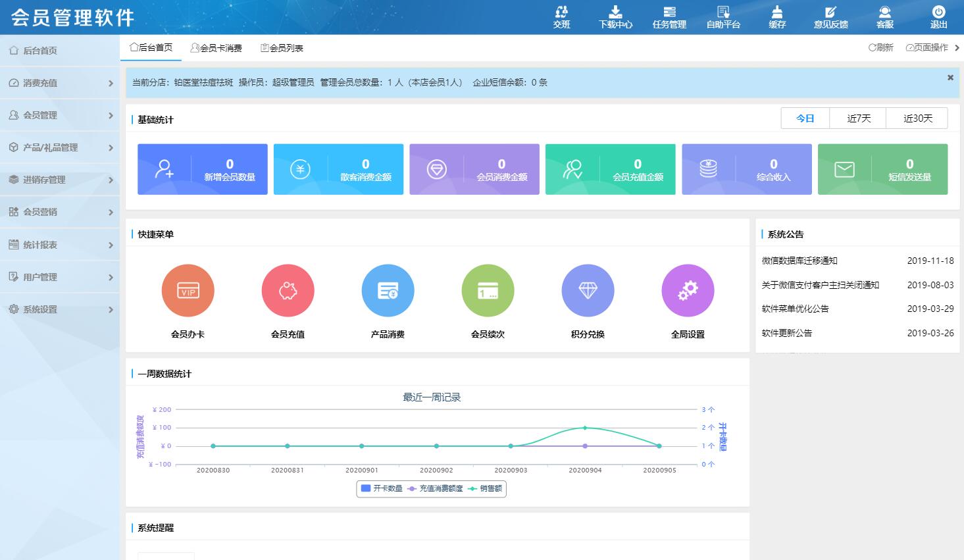Expand the 统计报表 sidebar menu
Screen dimensions: 964x560
click(60, 245)
